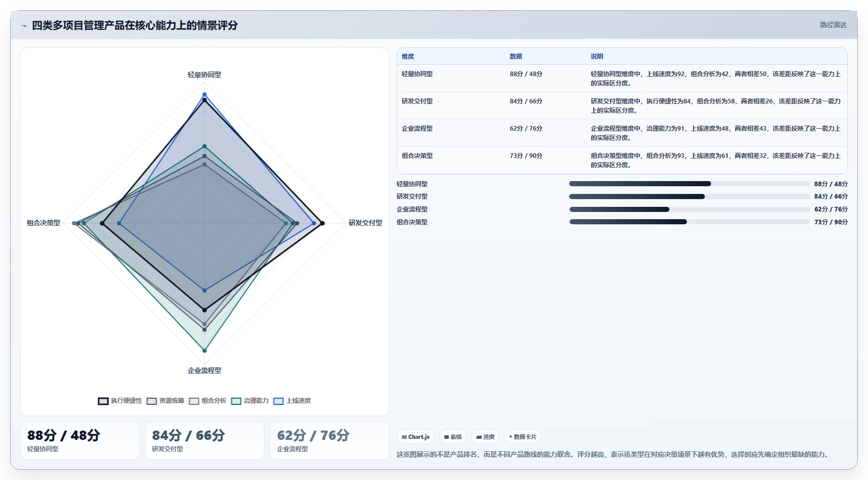Click the 62分 / 76分 value beside progress bar
The width and height of the screenshot is (868, 480).
pos(831,209)
